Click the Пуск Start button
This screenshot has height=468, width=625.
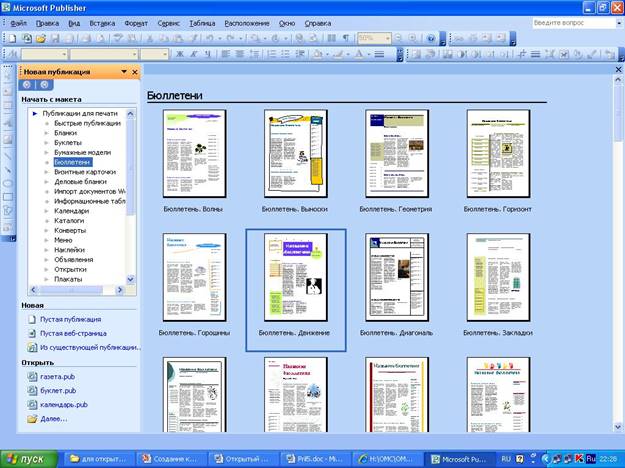pyautogui.click(x=29, y=459)
